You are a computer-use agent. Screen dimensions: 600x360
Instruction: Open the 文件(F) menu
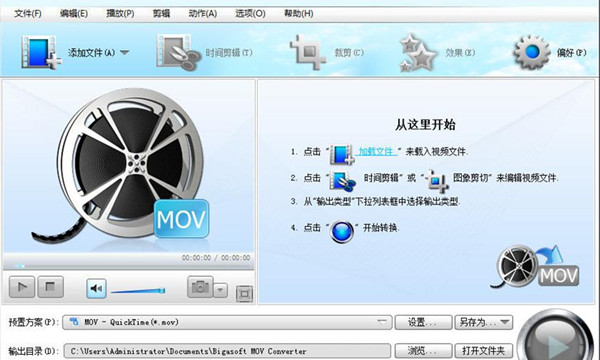28,13
